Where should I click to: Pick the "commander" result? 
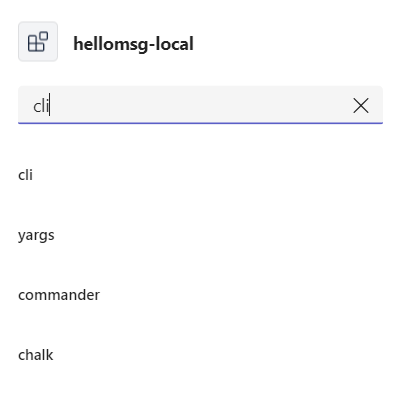59,295
